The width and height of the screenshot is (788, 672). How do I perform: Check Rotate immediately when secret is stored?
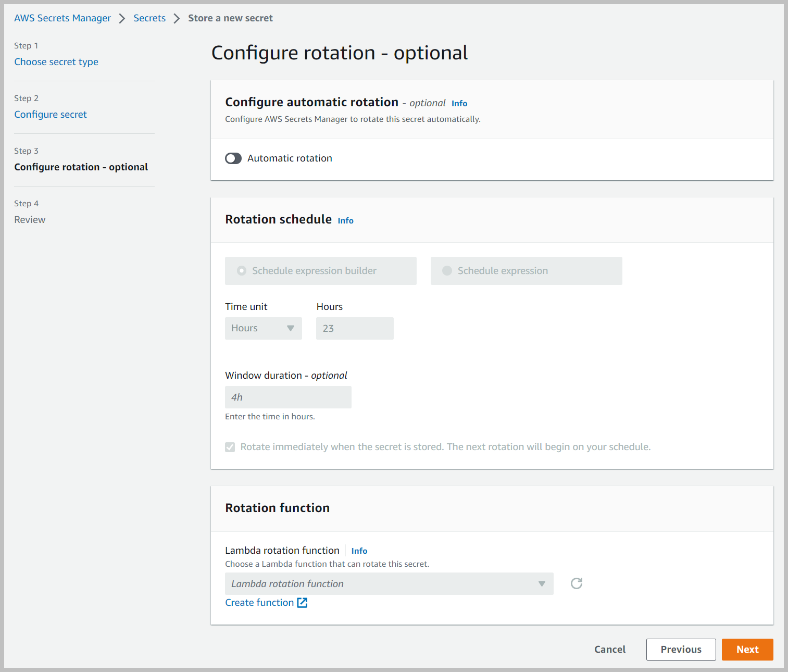[x=230, y=447]
